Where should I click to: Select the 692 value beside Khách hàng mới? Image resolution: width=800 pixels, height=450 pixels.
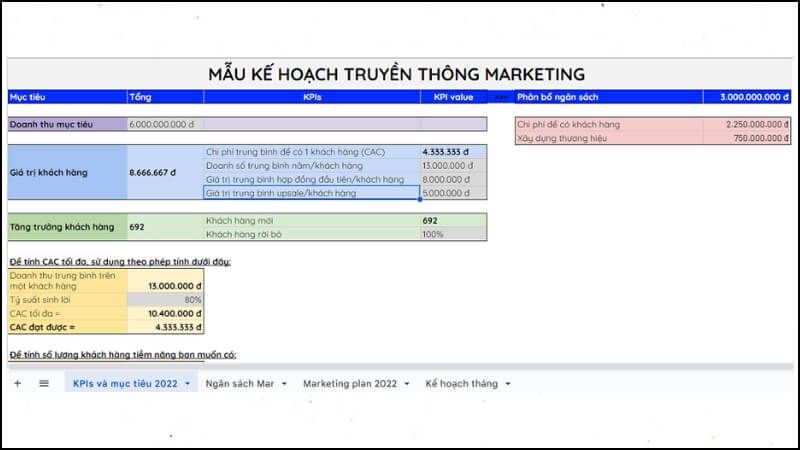point(454,220)
